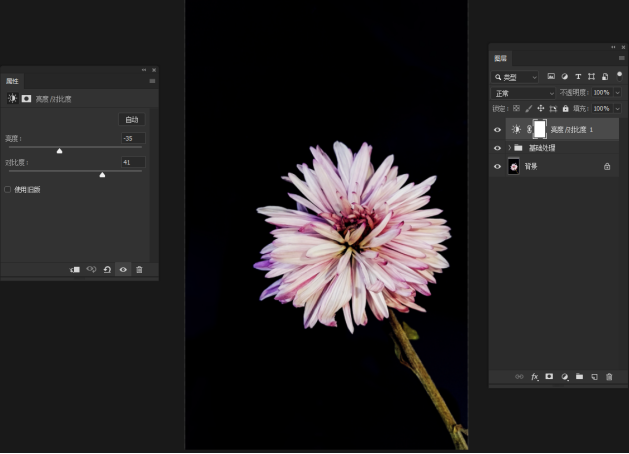Viewport: 629px width, 454px height.
Task: Reset adjustment to defaults icon
Action: click(107, 270)
